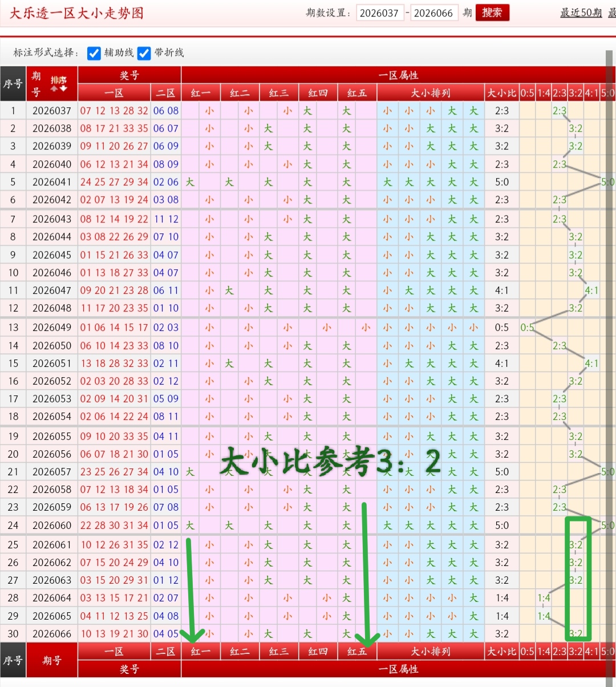
Task: Toggle the 带折线 checkbox
Action: point(144,53)
